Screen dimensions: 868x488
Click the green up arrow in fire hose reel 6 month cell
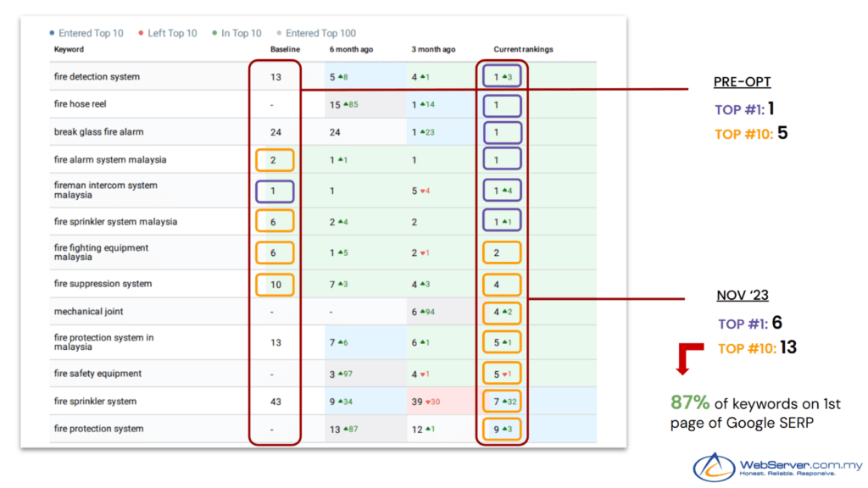347,104
